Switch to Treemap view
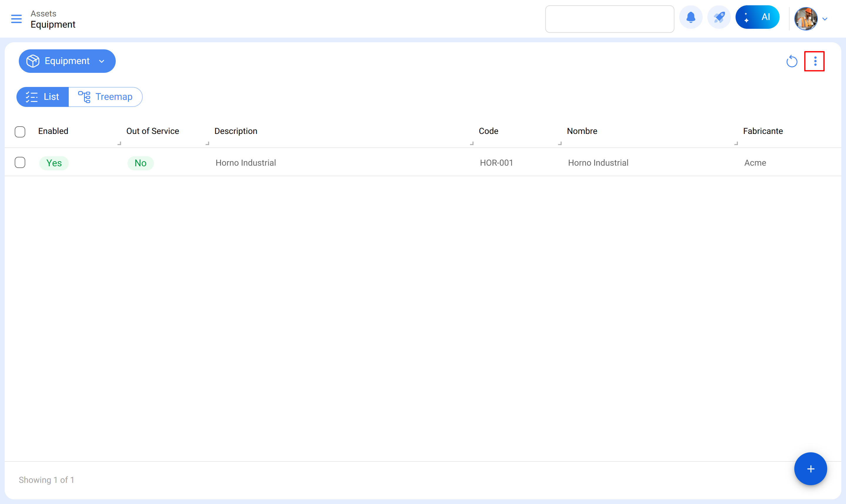The width and height of the screenshot is (846, 504). click(x=105, y=97)
